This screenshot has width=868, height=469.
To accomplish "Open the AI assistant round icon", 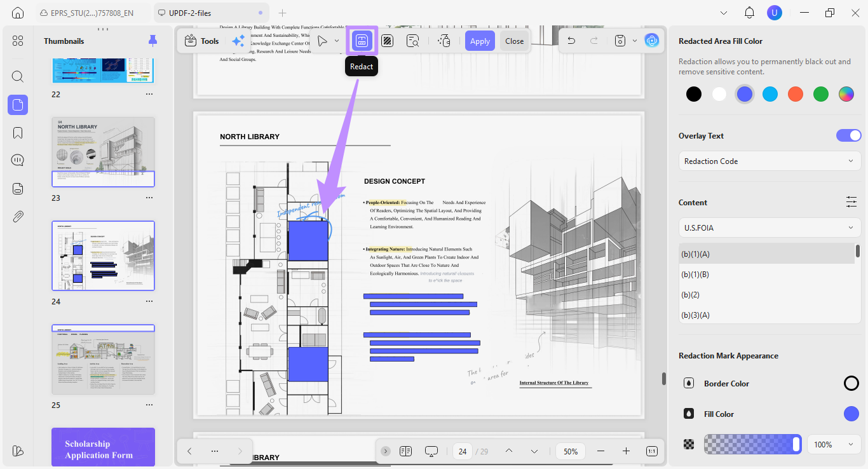I will pyautogui.click(x=651, y=41).
